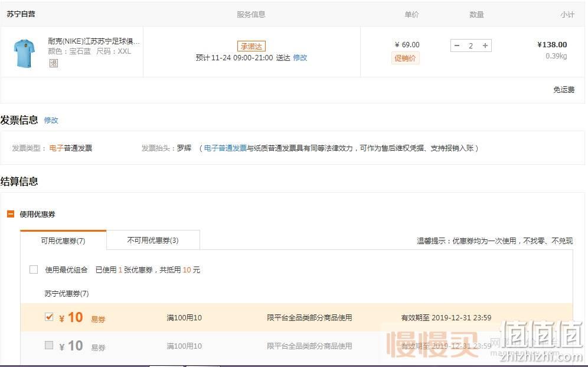Image resolution: width=588 pixels, height=367 pixels.
Task: Collapse the 使用优惠券 section with minus icon
Action: 11,214
